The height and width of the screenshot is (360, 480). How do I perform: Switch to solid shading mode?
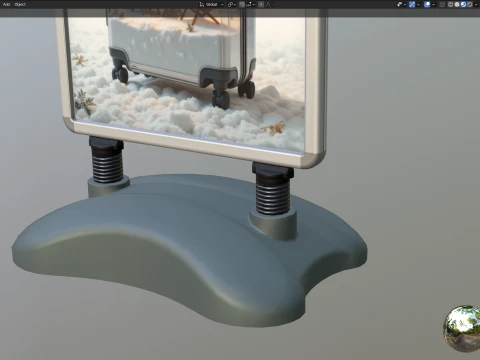pyautogui.click(x=457, y=4)
